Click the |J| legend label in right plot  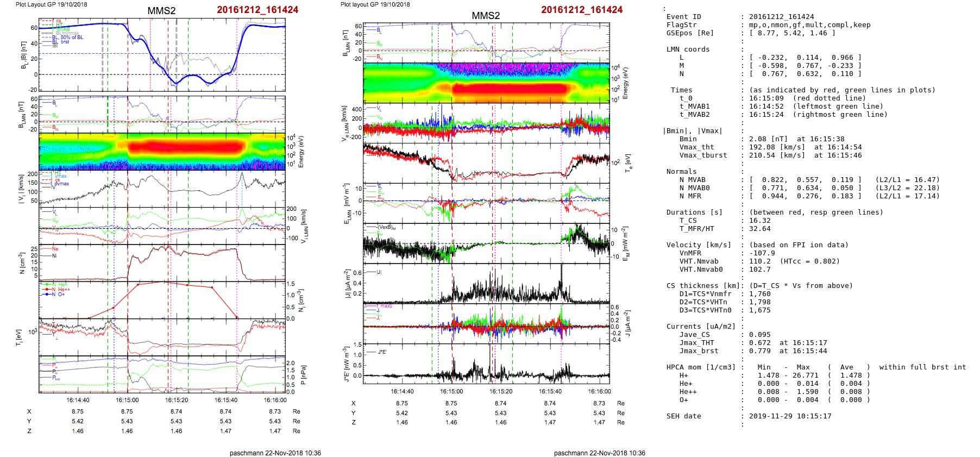(379, 272)
